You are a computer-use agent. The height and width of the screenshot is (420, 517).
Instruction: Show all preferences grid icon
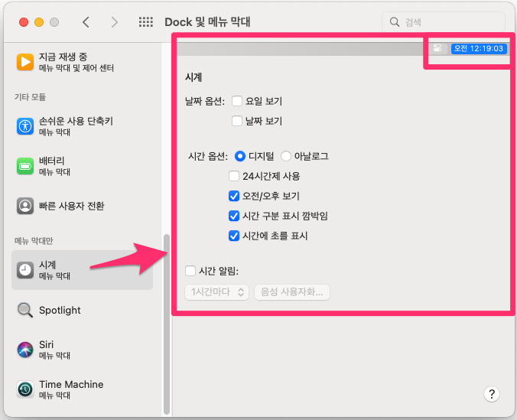click(146, 22)
